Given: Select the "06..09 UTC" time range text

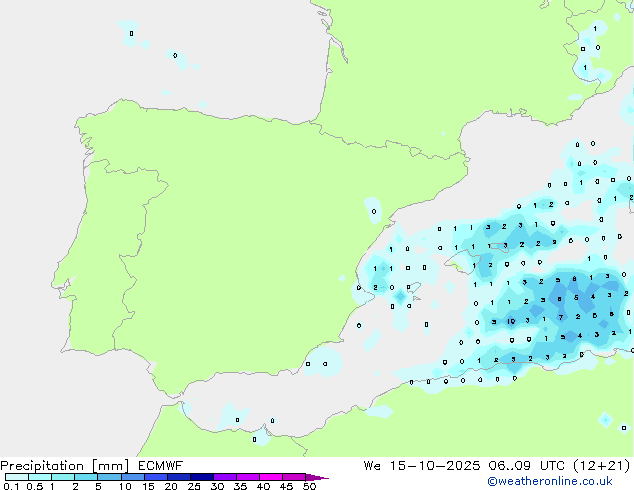Looking at the screenshot, I should pyautogui.click(x=528, y=465).
